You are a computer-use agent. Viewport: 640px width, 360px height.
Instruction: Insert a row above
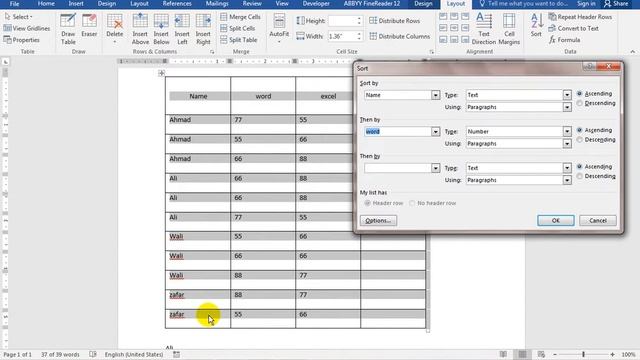tap(140, 29)
